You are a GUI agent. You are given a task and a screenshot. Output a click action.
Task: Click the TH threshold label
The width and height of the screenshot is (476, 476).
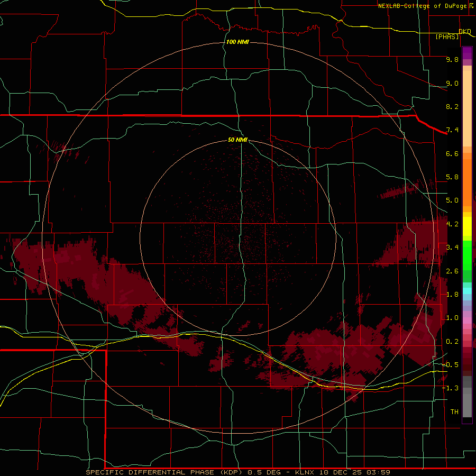(454, 412)
